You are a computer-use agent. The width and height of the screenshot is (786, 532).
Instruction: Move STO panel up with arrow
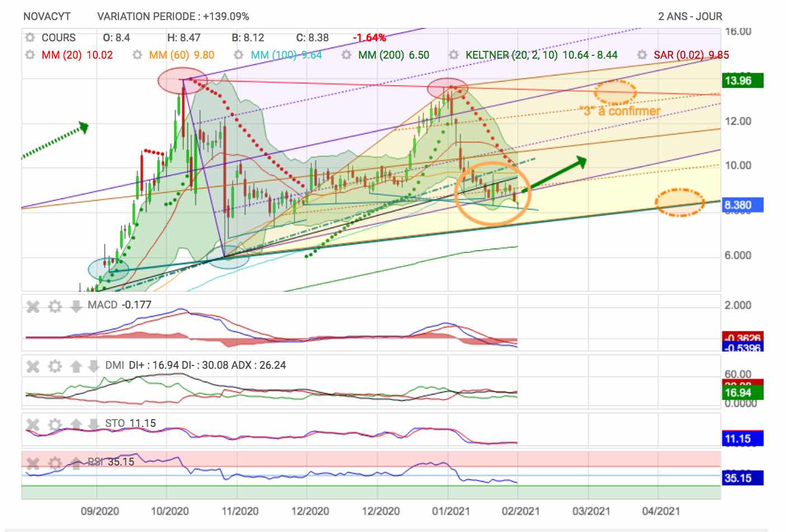tap(76, 425)
